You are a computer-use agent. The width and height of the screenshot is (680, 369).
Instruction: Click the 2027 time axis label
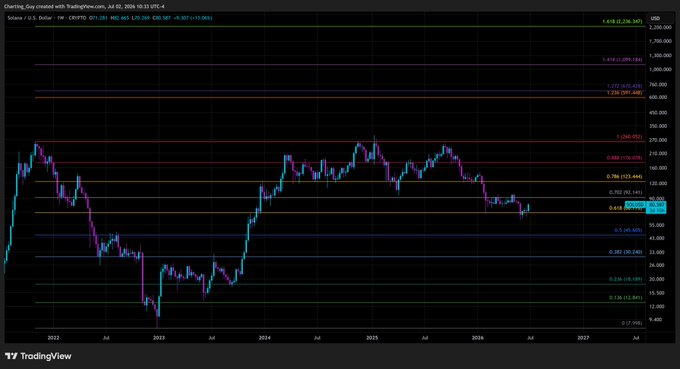coord(583,337)
